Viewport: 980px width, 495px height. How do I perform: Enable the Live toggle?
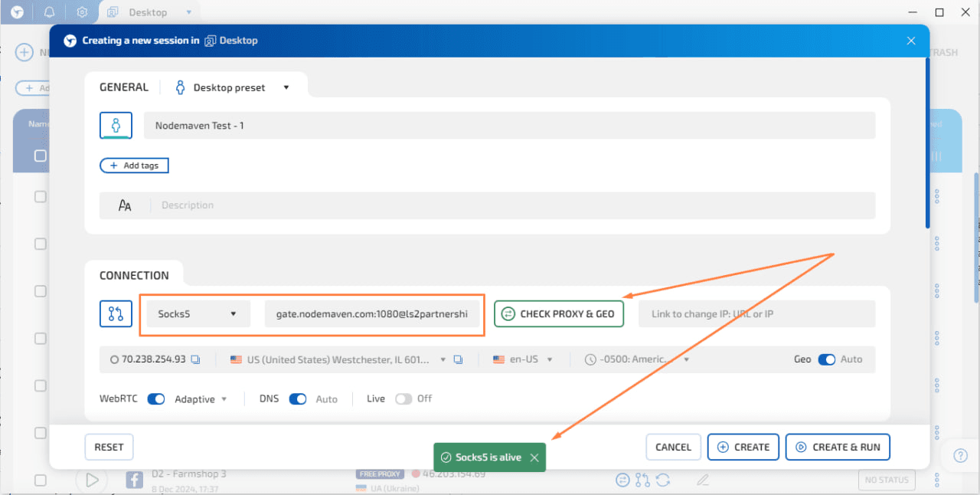click(403, 398)
